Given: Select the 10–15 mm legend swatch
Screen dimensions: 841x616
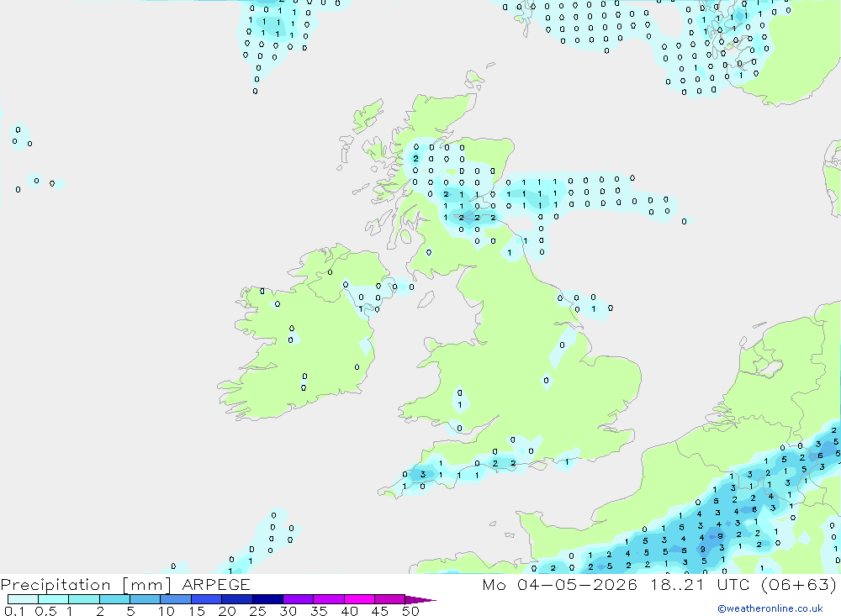Looking at the screenshot, I should tap(176, 599).
